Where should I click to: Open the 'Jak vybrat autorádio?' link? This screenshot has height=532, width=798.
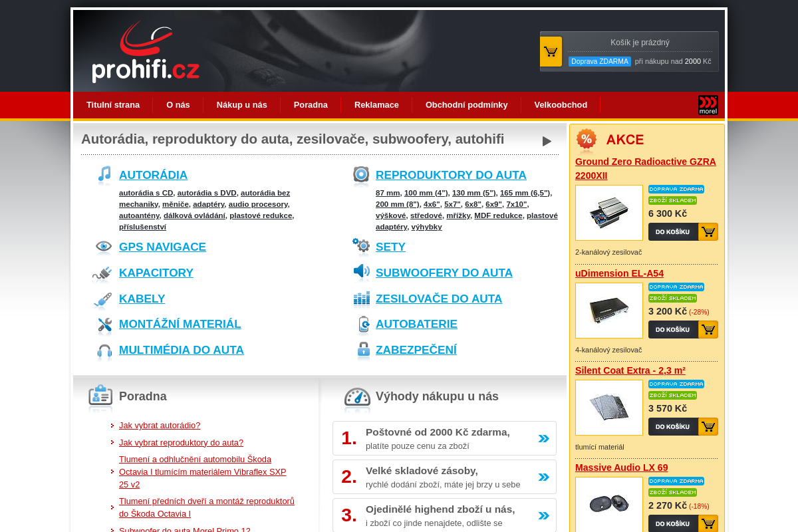coord(160,425)
